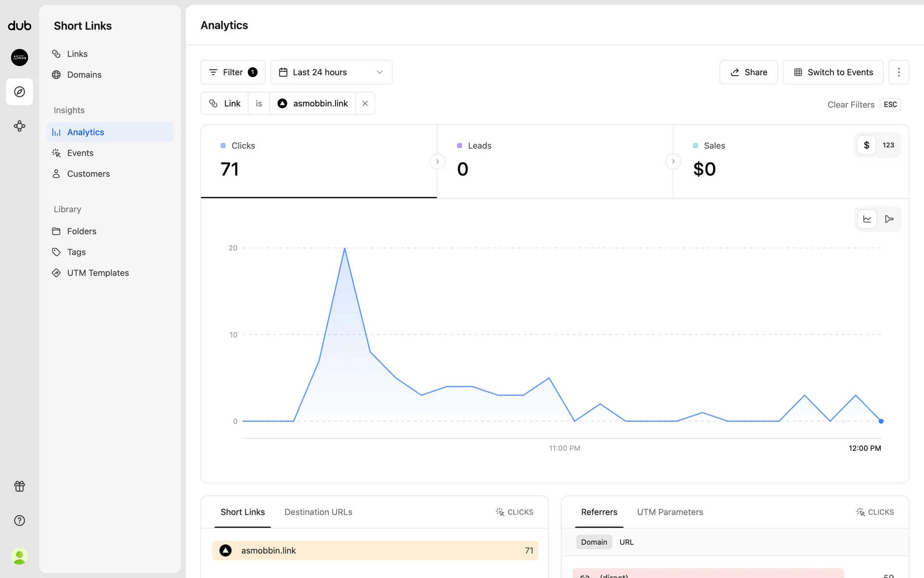Switch chart to line graph view
The width and height of the screenshot is (924, 578).
point(867,219)
